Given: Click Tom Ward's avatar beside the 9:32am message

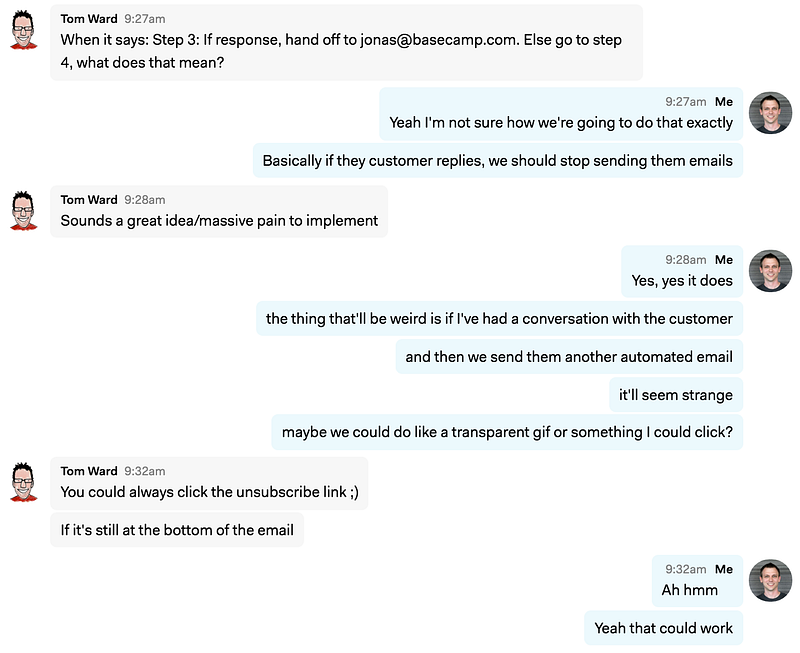Looking at the screenshot, I should [23, 482].
